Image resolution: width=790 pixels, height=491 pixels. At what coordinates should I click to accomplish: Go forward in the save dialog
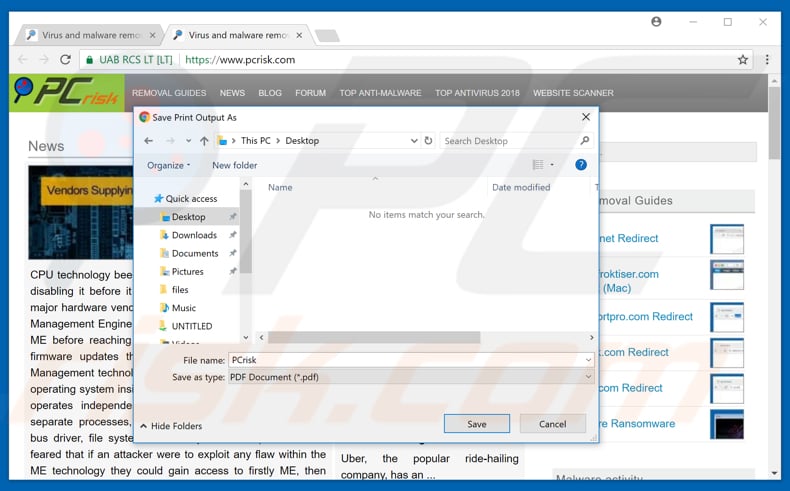(170, 141)
